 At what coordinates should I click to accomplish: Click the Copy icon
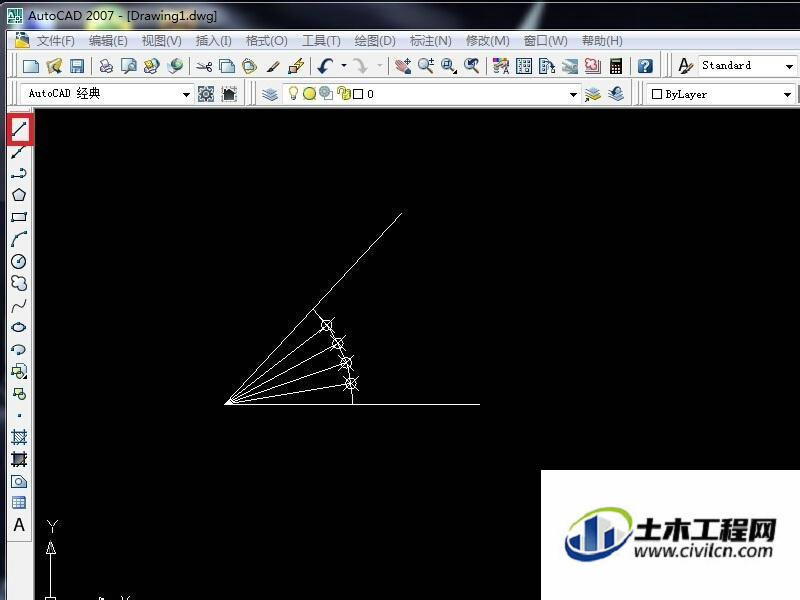point(227,66)
